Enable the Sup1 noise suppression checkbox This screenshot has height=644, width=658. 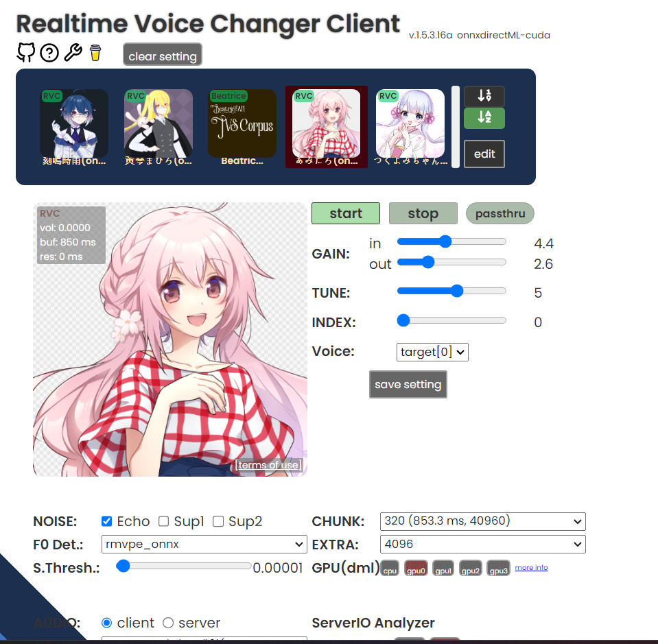pos(164,521)
